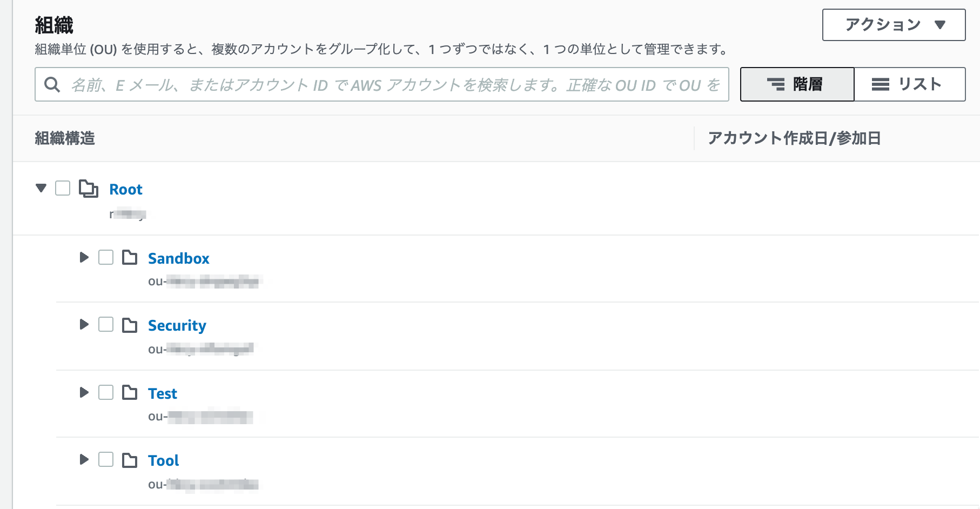Click the list view icon
Image resolution: width=980 pixels, height=509 pixels.
coord(881,84)
